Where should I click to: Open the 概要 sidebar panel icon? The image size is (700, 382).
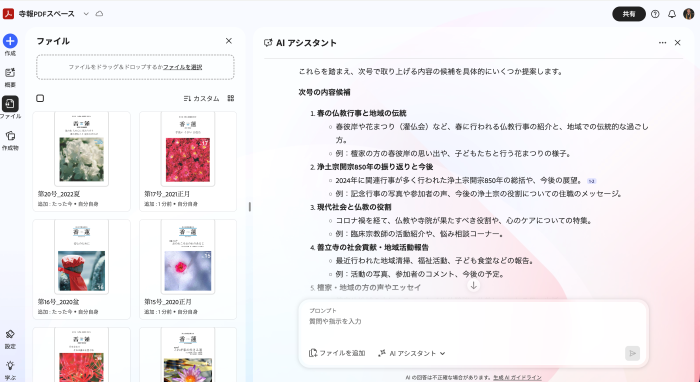(10, 73)
